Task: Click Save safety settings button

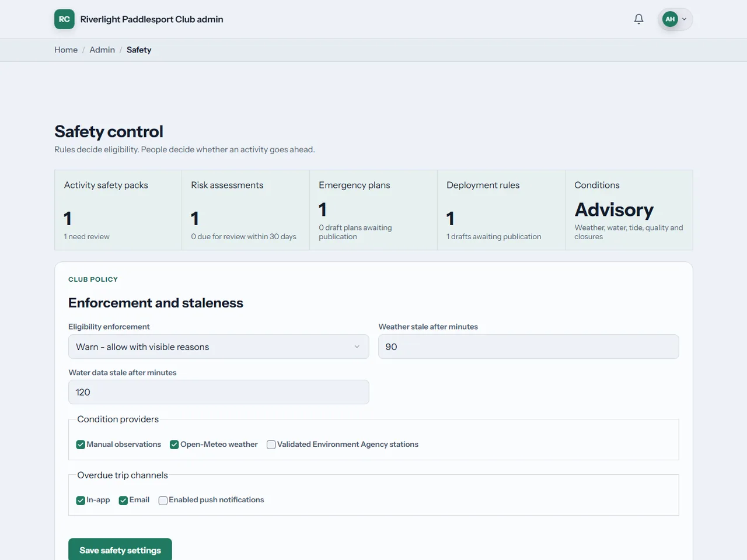Action: (x=120, y=550)
